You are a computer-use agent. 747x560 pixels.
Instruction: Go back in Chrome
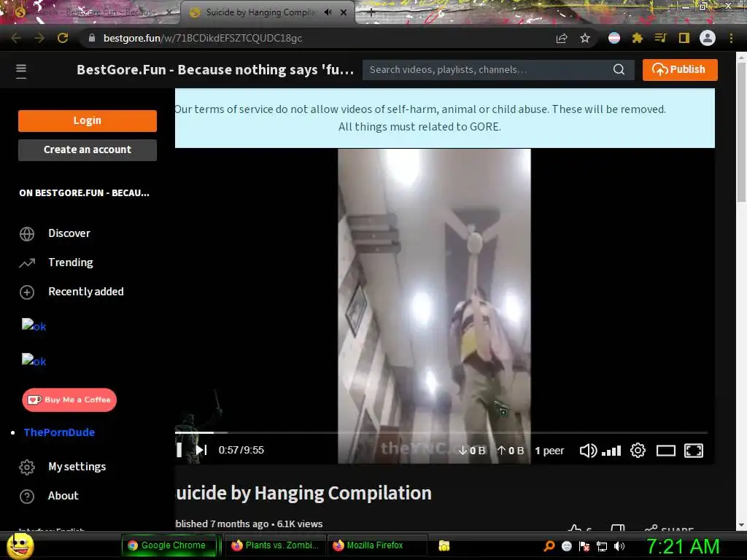tap(16, 38)
